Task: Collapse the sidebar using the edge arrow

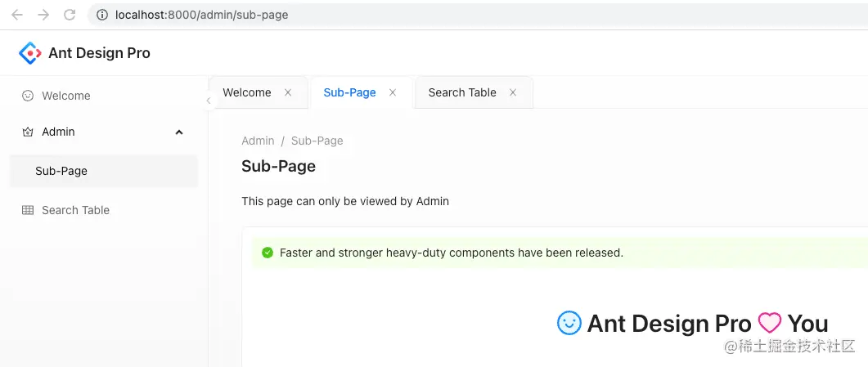Action: click(x=208, y=101)
